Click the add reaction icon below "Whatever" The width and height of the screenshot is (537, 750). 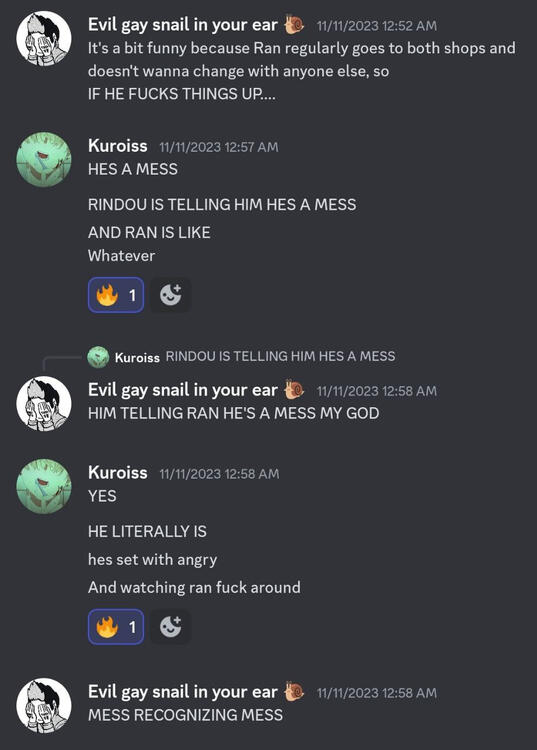(171, 295)
